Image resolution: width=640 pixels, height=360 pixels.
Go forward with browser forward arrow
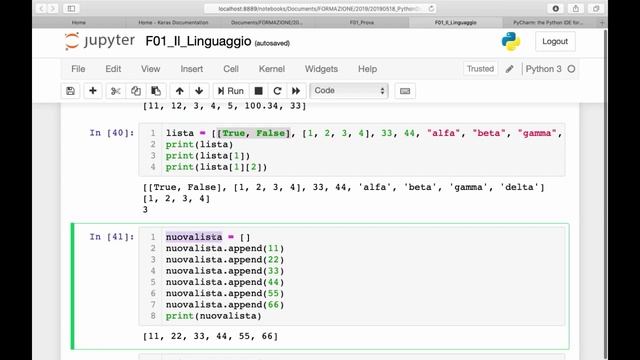pos(53,8)
